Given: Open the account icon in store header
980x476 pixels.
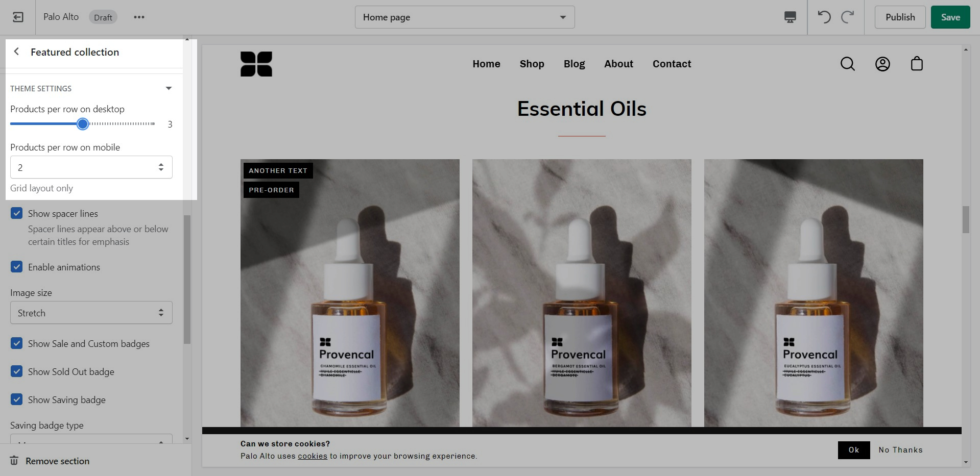Looking at the screenshot, I should click(882, 64).
